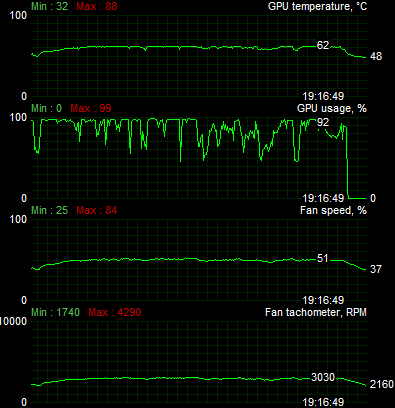Click GPU usage Min : 0 value
The image size is (395, 408).
click(47, 108)
